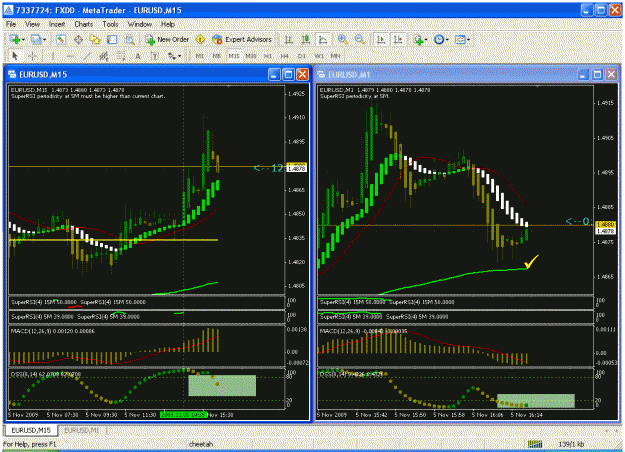Open the MetaEditor yellow diamond icon
Screen dimensions: 625x452
point(200,39)
